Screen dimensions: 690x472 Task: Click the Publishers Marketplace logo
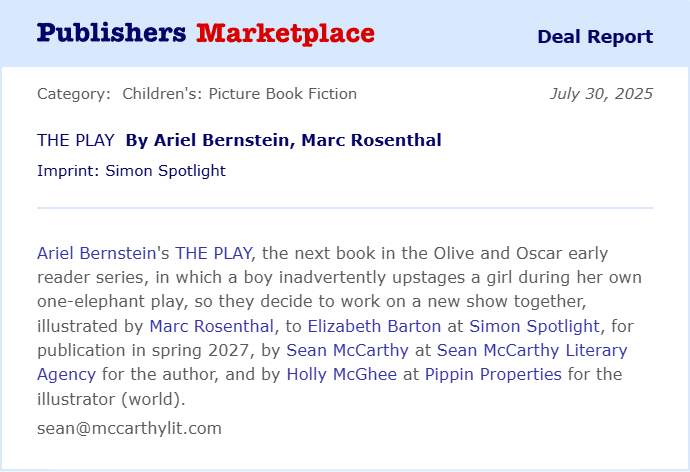coord(206,33)
